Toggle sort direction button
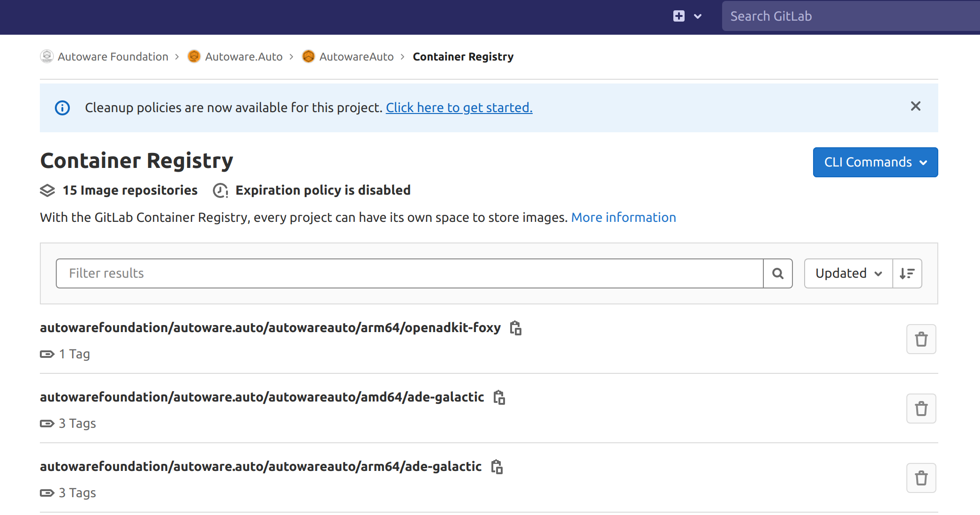Image resolution: width=980 pixels, height=515 pixels. click(907, 273)
